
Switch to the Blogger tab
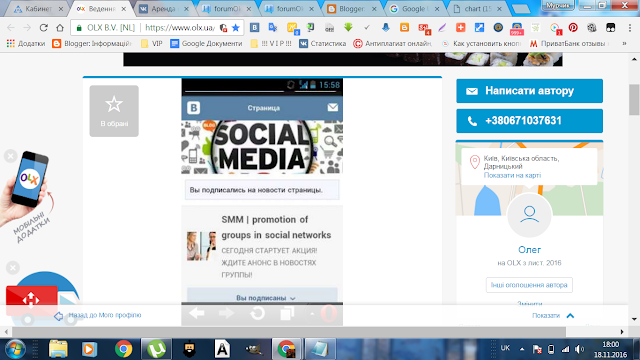351,9
